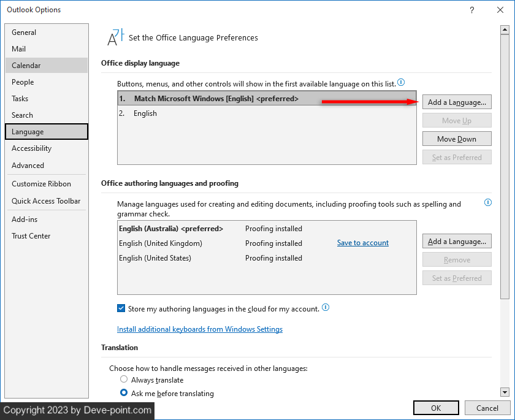515x420 pixels.
Task: Click the scrollbar down arrow
Action: pos(505,392)
